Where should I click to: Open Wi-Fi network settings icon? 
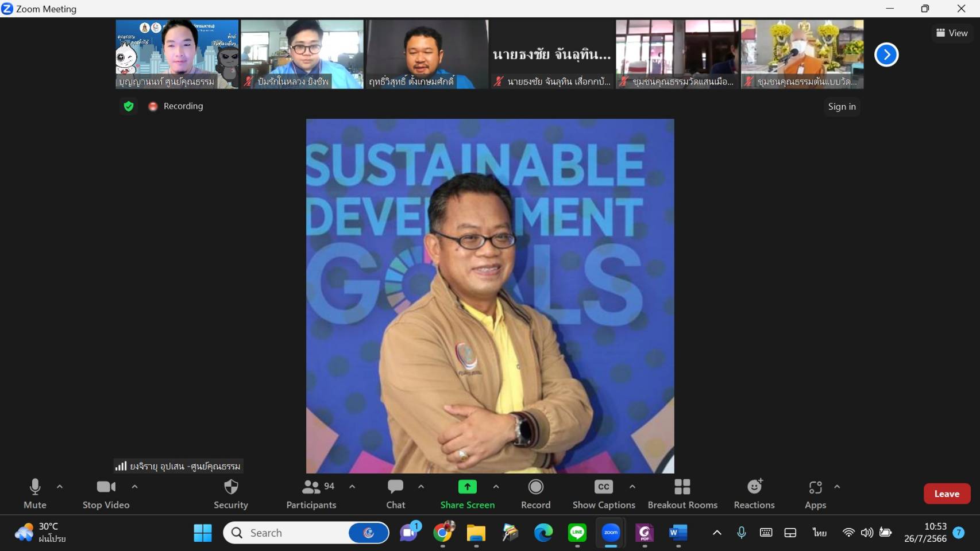pyautogui.click(x=848, y=533)
